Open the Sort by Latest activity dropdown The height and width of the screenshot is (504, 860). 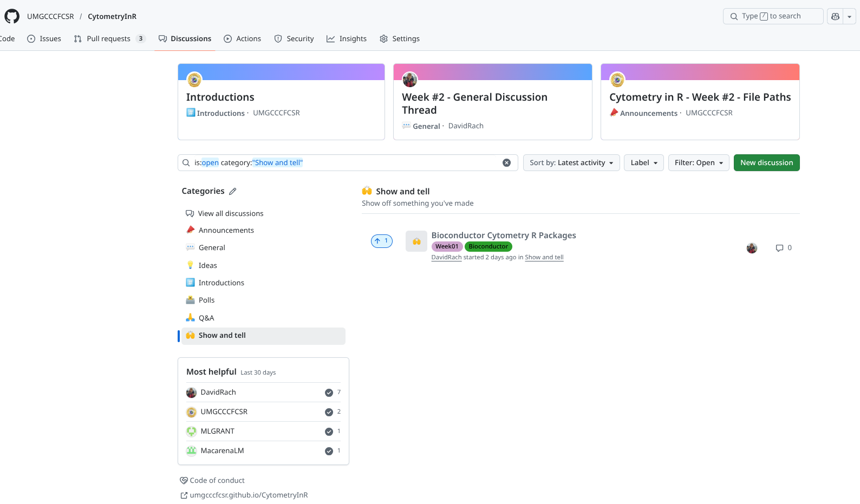[571, 163]
